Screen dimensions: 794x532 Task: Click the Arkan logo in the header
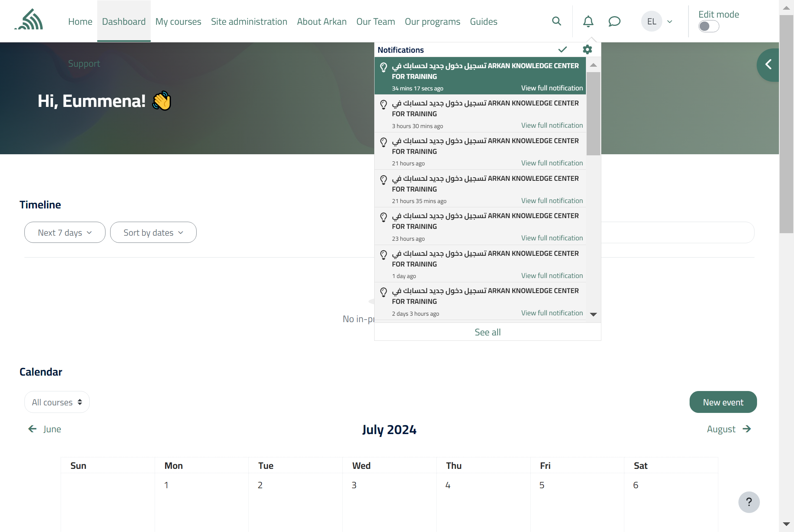click(x=29, y=19)
